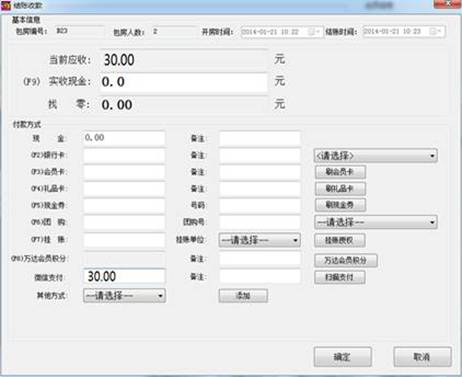This screenshot has width=462, height=377.
Task: Click the 扫码支付 button
Action: point(340,277)
